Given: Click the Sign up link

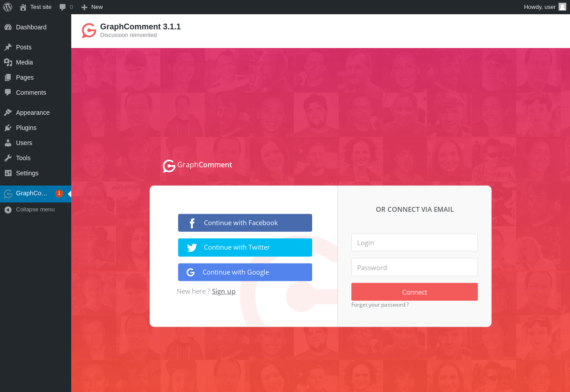Looking at the screenshot, I should [224, 291].
